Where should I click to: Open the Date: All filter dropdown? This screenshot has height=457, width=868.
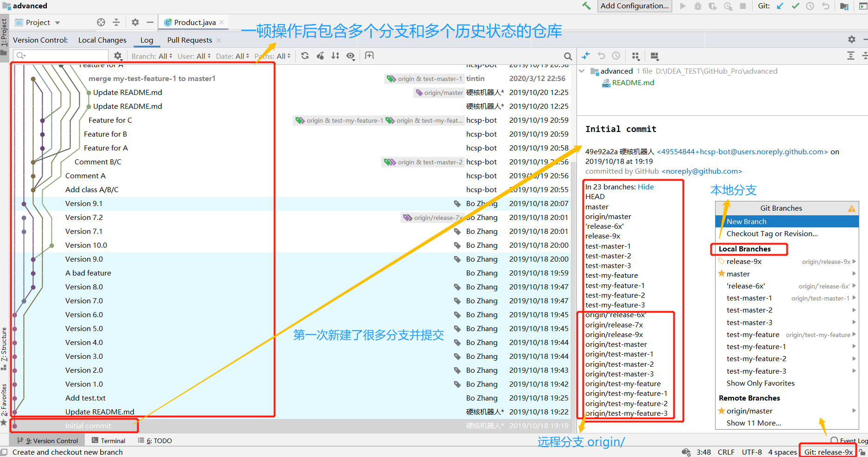tap(232, 56)
